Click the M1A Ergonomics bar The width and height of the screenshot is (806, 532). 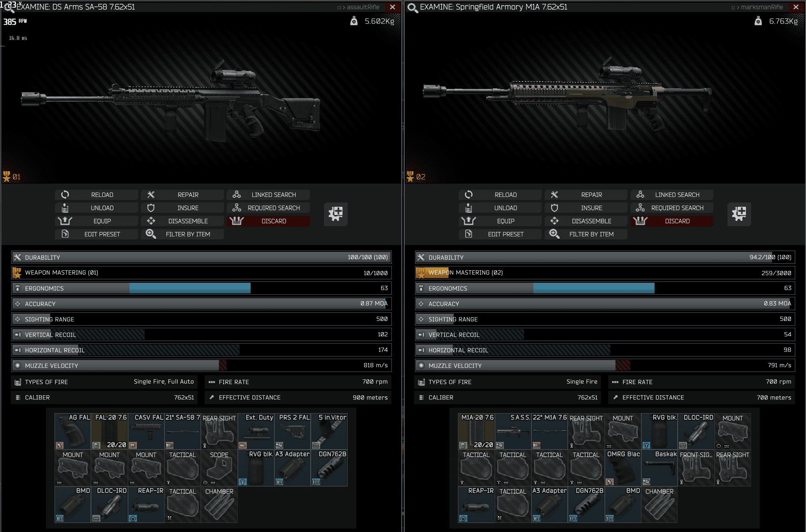click(x=605, y=288)
